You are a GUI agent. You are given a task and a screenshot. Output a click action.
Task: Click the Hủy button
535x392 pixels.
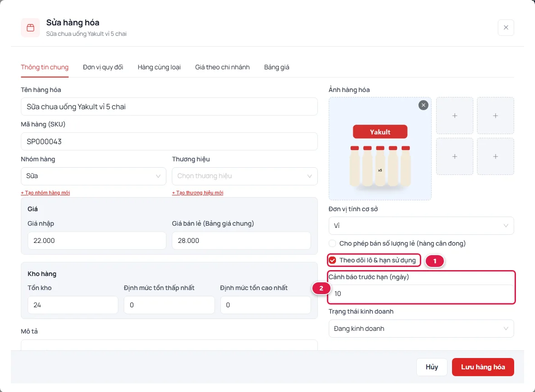[432, 367]
